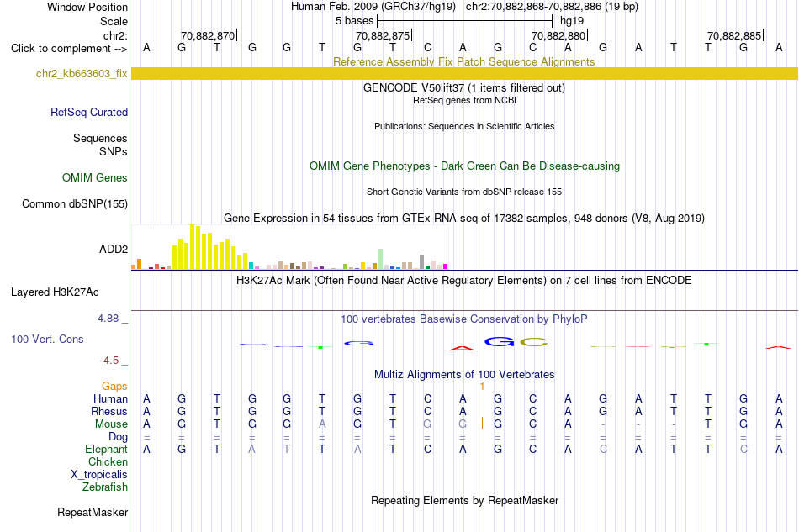Open the OMIM Genes track label
Image resolution: width=799 pixels, height=532 pixels.
94,177
